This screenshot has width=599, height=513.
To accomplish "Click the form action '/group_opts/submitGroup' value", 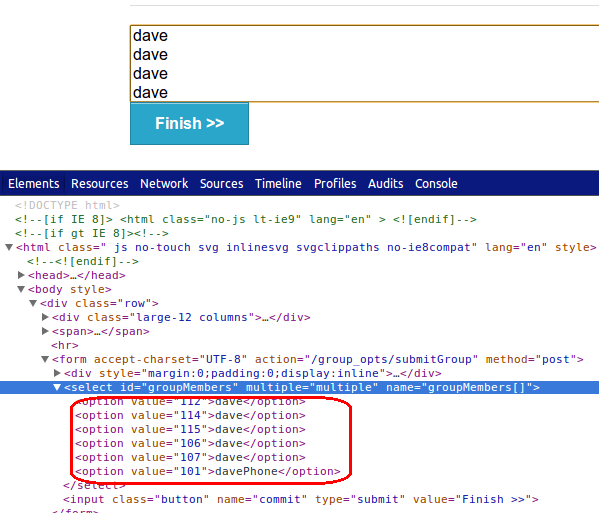I will (392, 359).
